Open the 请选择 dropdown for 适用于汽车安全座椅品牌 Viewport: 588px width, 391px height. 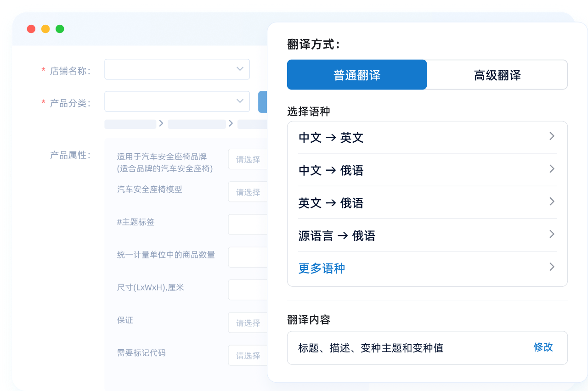(248, 159)
